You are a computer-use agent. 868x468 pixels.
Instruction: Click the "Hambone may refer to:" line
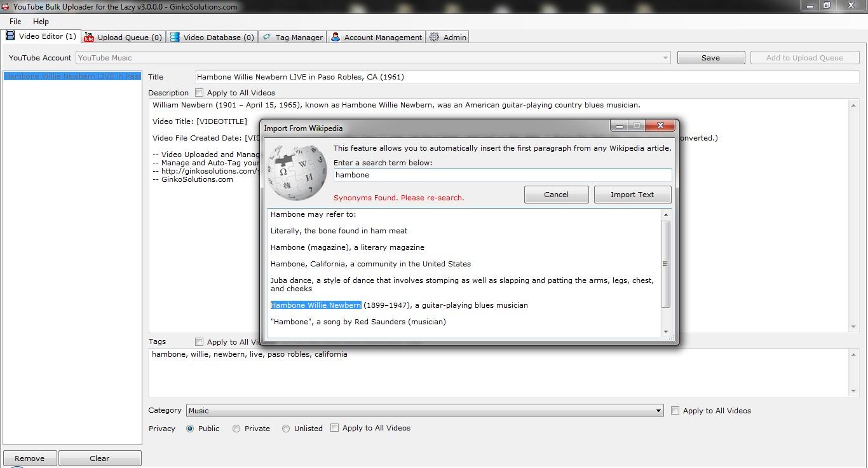313,214
